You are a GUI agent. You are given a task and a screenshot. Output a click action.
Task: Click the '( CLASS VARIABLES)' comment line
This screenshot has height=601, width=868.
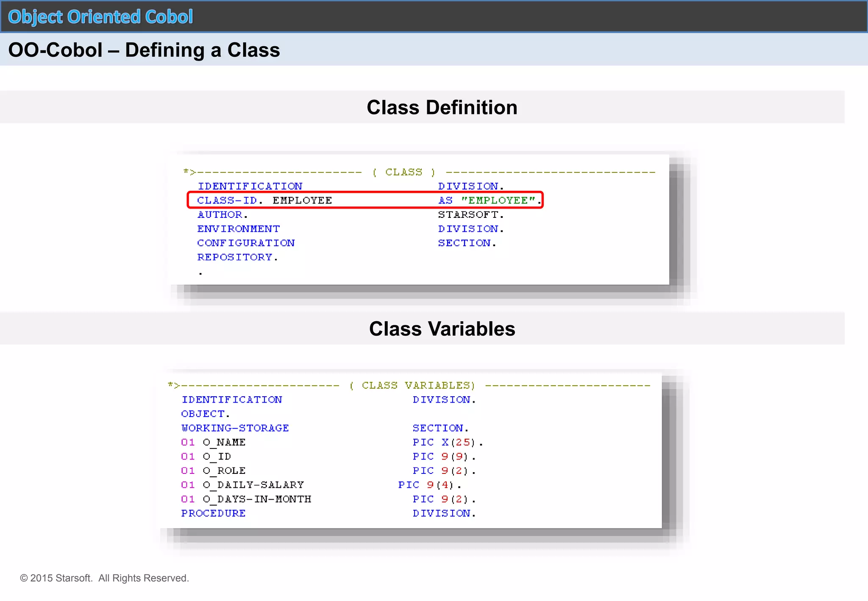tap(409, 385)
